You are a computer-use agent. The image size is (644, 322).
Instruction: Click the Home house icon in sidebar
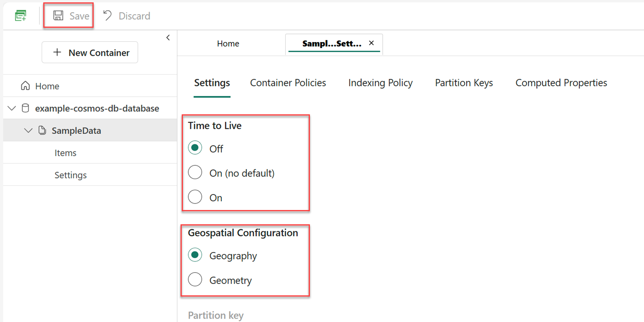pyautogui.click(x=25, y=86)
